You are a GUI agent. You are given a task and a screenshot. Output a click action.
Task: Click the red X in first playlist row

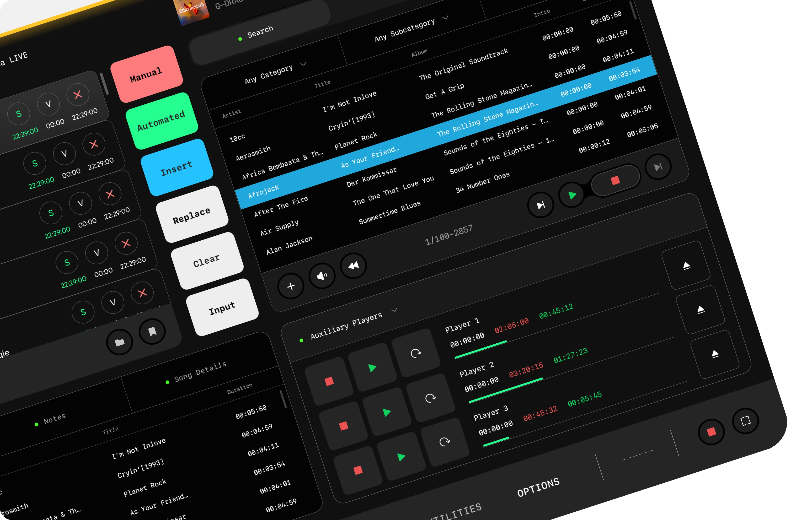coord(78,95)
